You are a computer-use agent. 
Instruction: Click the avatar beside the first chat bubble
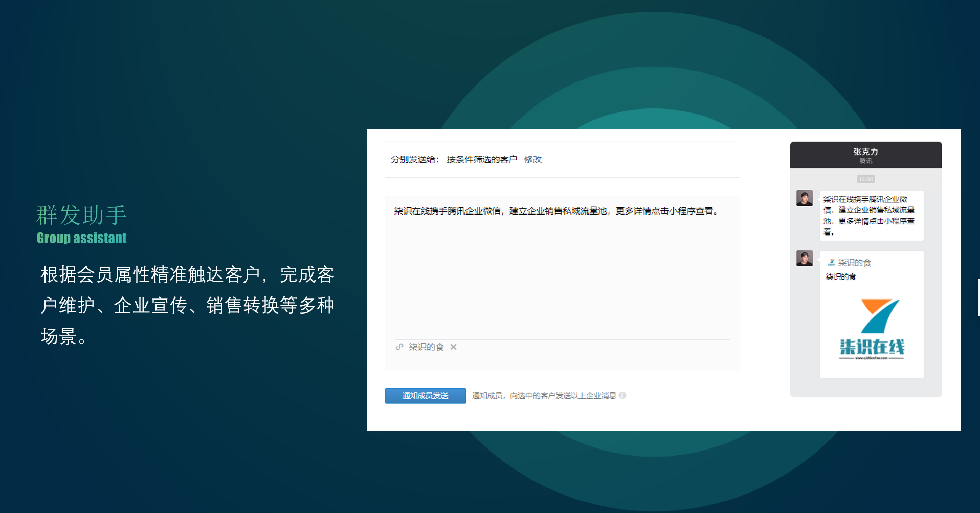click(x=804, y=198)
